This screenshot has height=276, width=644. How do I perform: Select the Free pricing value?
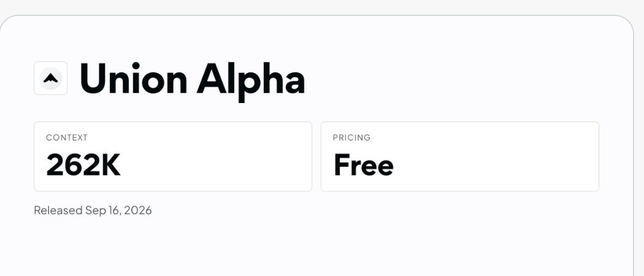click(364, 165)
